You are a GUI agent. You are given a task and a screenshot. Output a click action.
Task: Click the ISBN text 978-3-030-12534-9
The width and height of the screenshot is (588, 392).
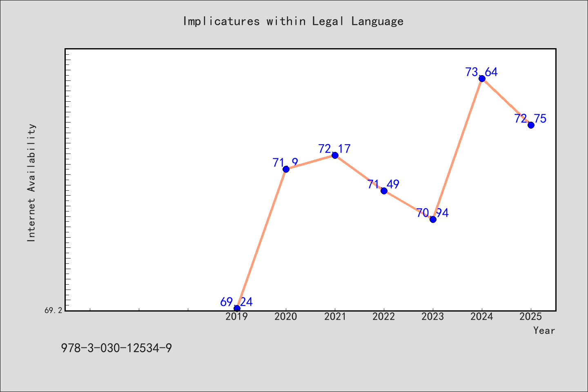pyautogui.click(x=116, y=348)
